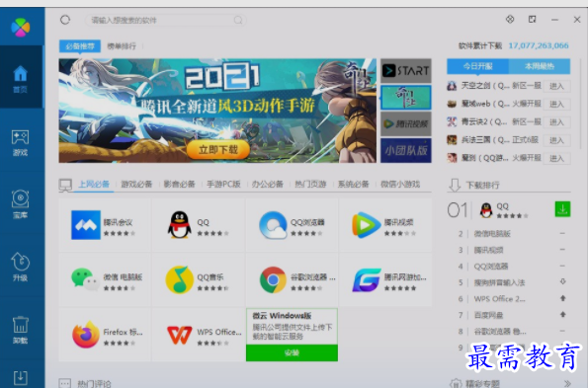Select the 手游PC版 category tab
This screenshot has width=588, height=388.
pyautogui.click(x=223, y=184)
